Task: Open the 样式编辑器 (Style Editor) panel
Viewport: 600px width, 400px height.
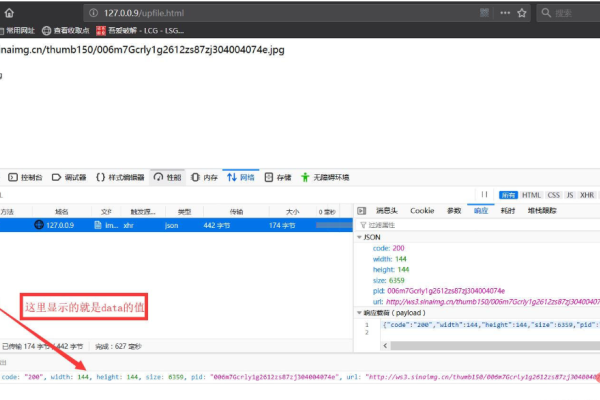Action: (120, 177)
